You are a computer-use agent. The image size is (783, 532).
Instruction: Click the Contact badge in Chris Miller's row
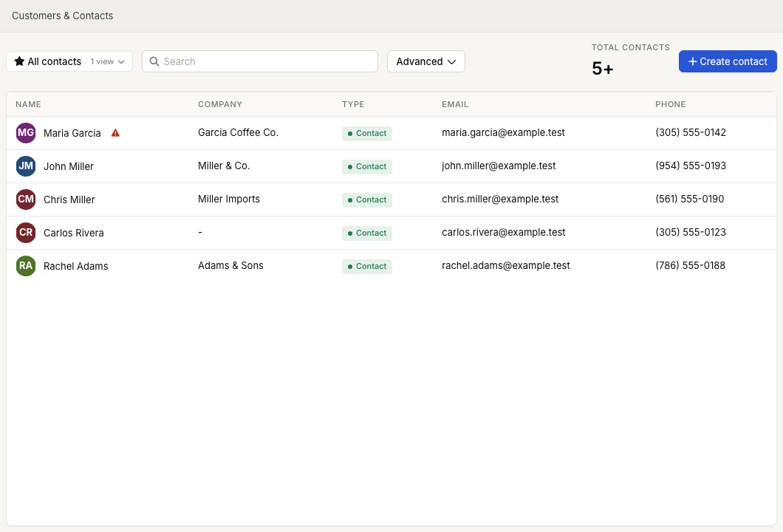pyautogui.click(x=367, y=199)
